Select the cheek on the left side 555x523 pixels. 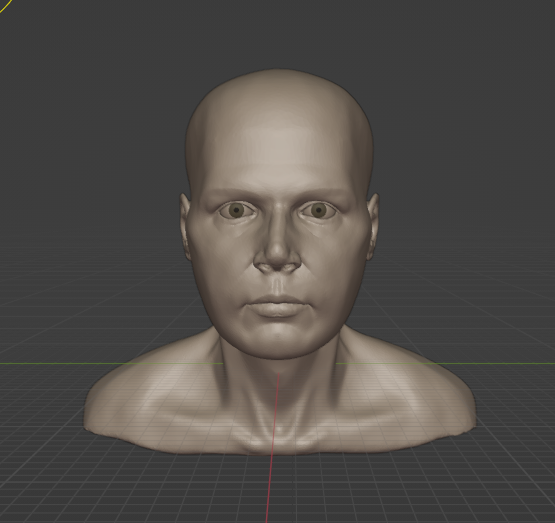tap(221, 262)
